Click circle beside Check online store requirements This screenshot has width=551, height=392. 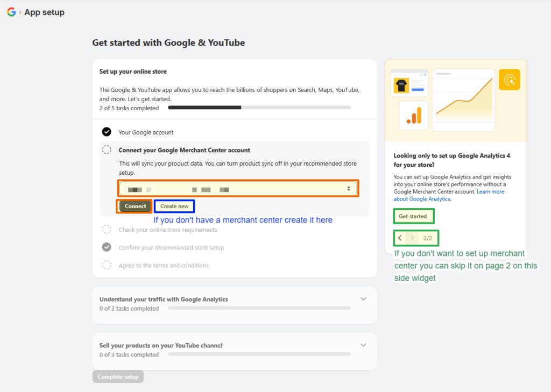[107, 230]
